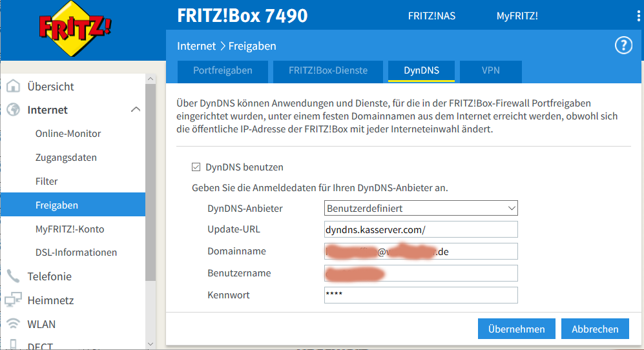This screenshot has width=644, height=350.
Task: Click the Heimnetz network icon
Action: click(13, 300)
